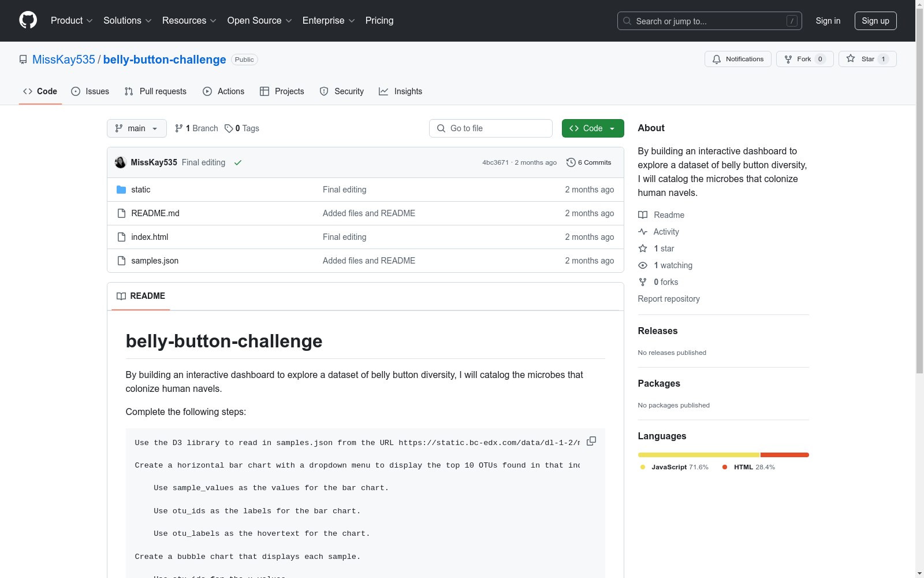
Task: Open the static folder name
Action: (141, 190)
